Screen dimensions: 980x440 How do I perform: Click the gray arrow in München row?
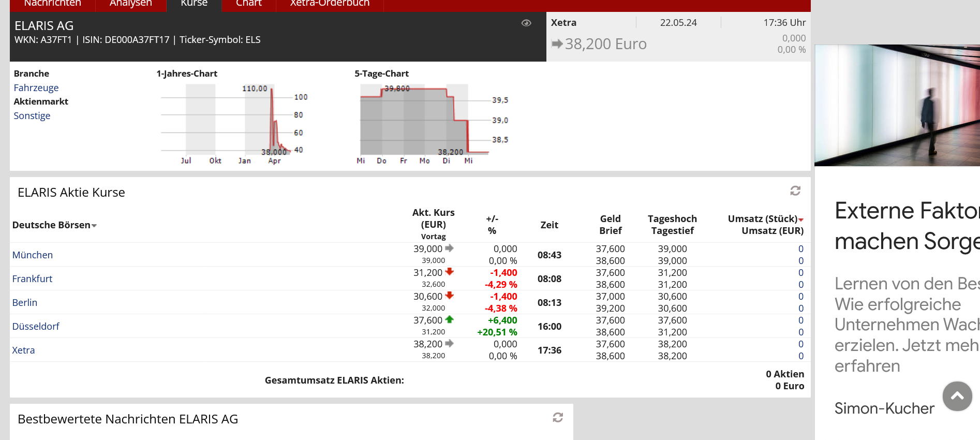pyautogui.click(x=449, y=248)
